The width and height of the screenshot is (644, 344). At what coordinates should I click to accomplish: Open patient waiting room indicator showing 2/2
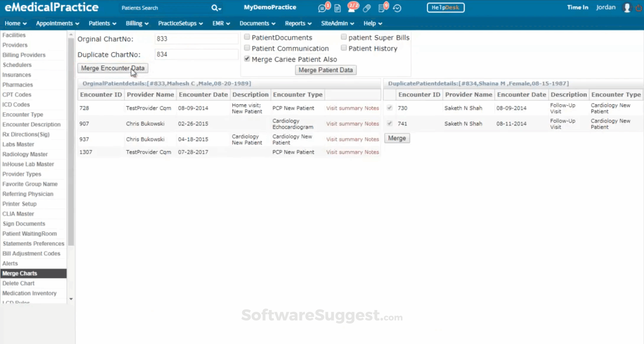coord(352,8)
